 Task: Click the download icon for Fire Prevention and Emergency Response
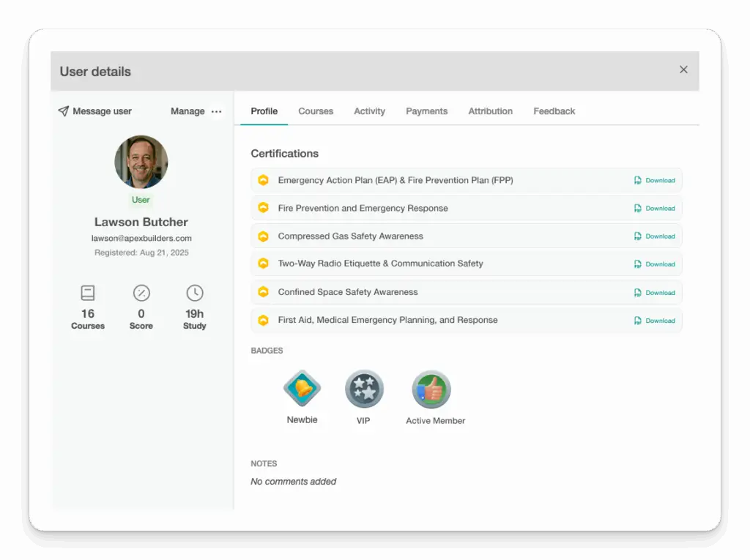click(639, 208)
